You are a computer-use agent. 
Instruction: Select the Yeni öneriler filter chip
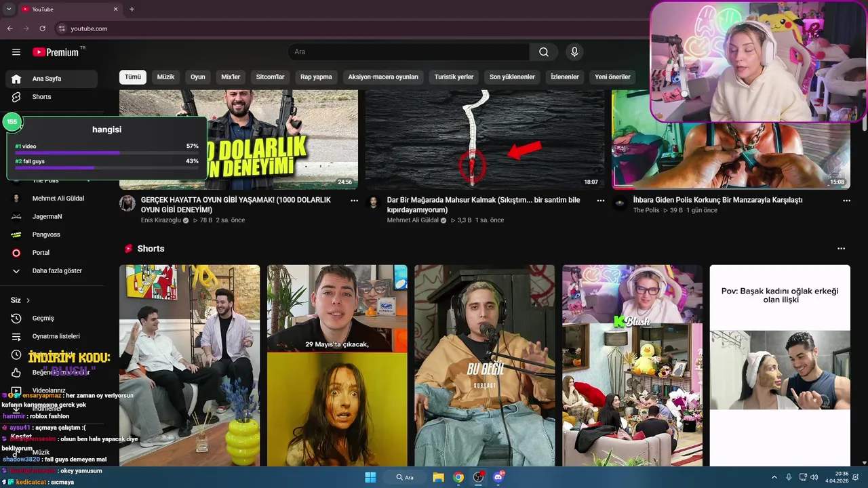(613, 77)
